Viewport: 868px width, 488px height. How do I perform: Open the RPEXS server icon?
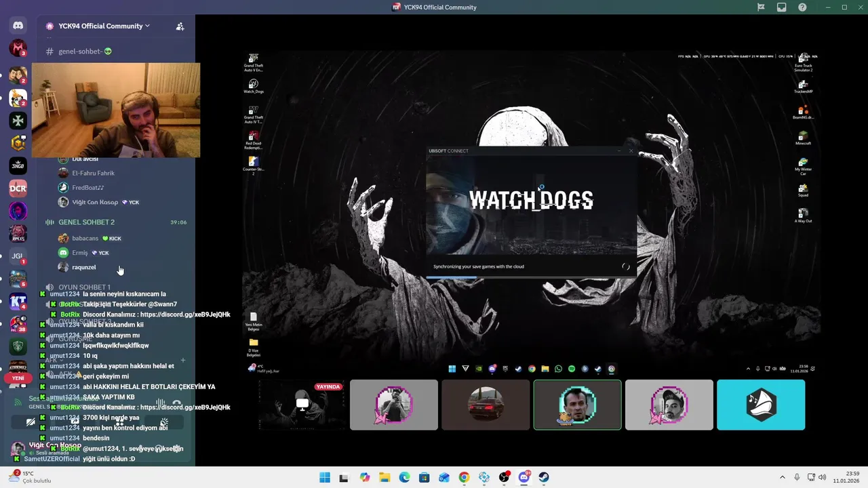coord(18,233)
